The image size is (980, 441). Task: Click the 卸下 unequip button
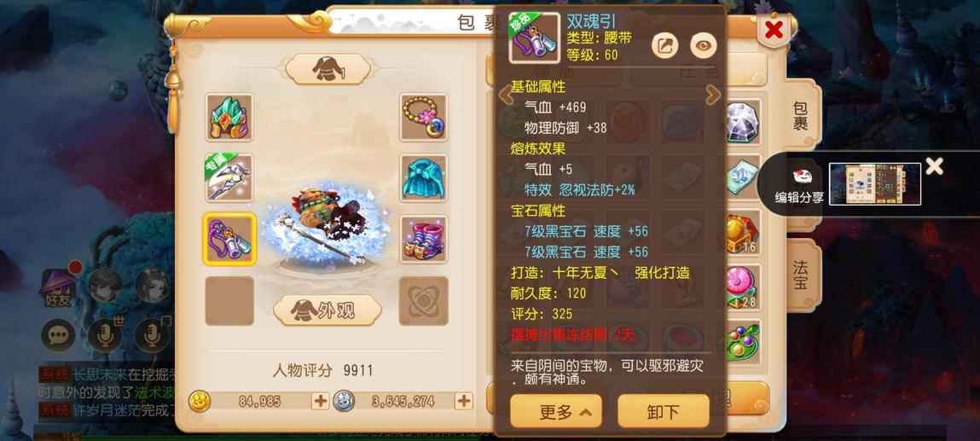(664, 411)
